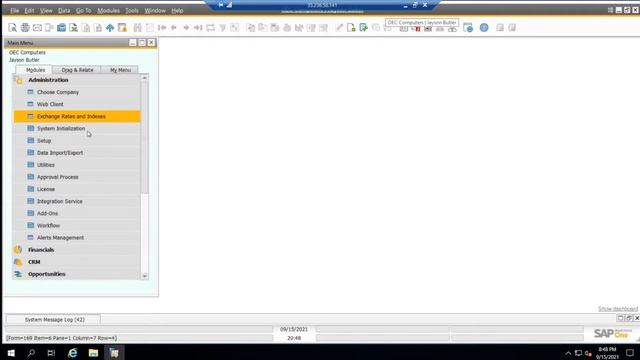Open the Windows notification center icon

point(630,353)
